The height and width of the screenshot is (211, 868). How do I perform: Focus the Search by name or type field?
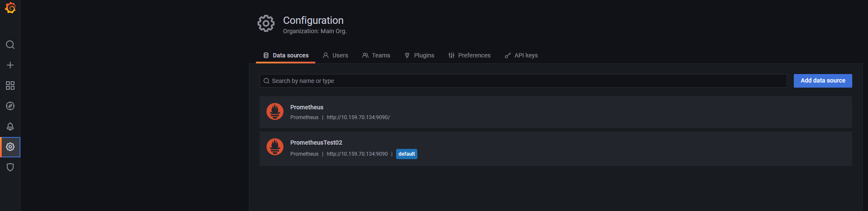click(x=523, y=81)
